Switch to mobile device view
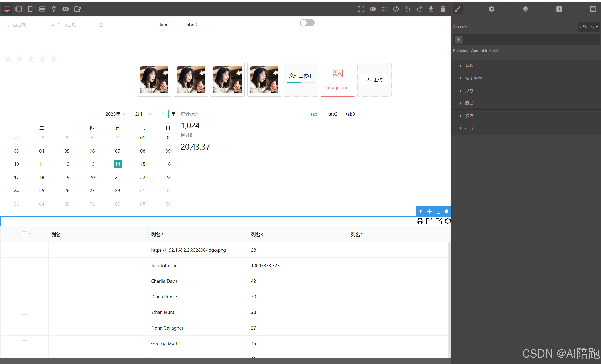Viewport: 601px width, 364px height. [x=30, y=9]
